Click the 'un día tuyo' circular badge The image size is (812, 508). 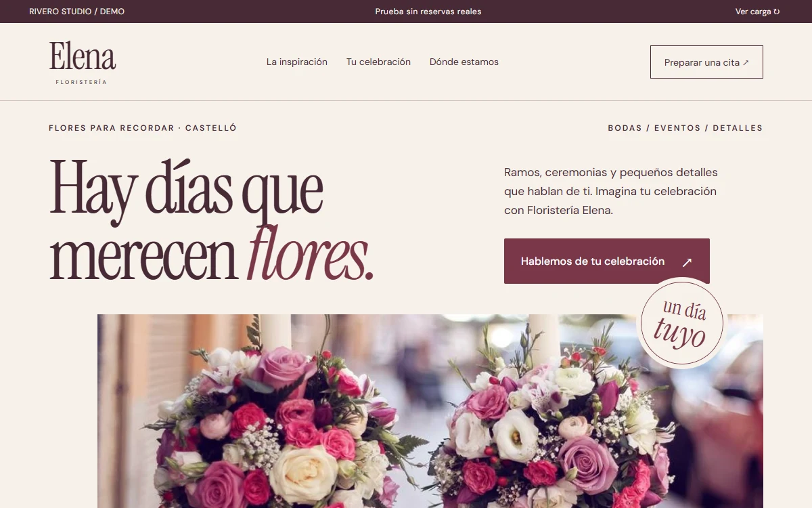(x=682, y=323)
